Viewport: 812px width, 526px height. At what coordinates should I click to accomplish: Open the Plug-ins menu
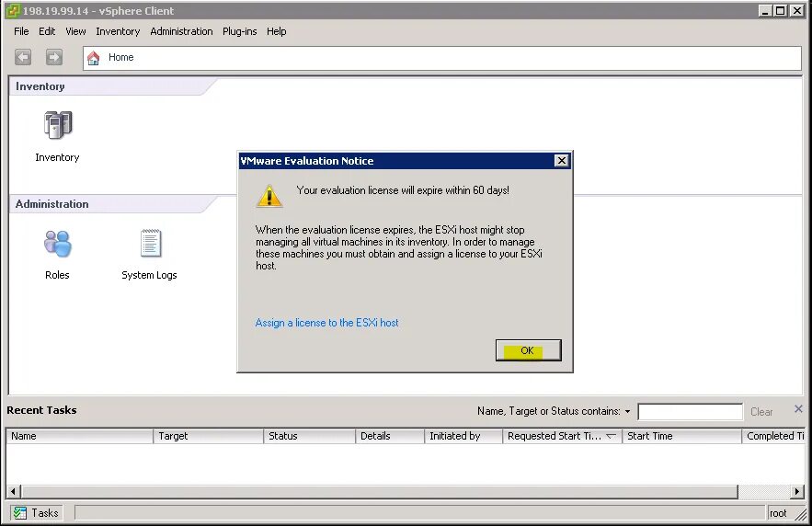point(240,31)
